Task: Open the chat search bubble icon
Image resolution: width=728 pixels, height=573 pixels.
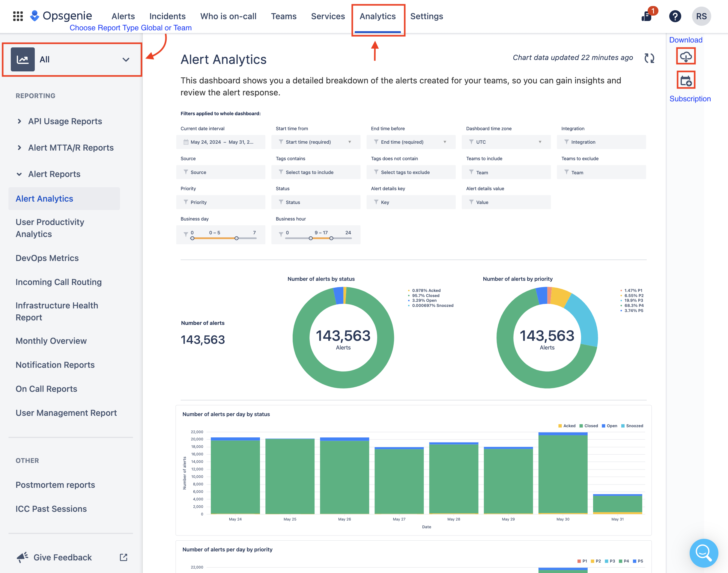Action: click(703, 553)
